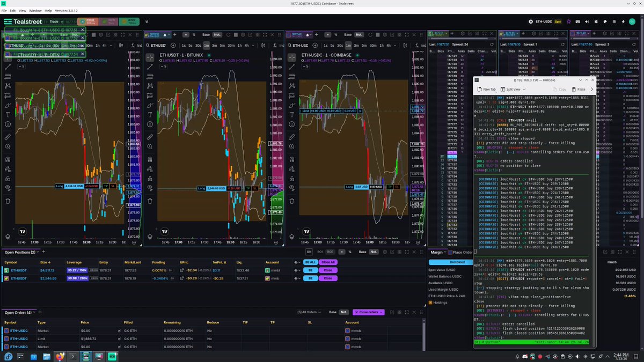This screenshot has height=362, width=644.
Task: Toggle Not. mode in Open Orders panel
Action: click(345, 312)
